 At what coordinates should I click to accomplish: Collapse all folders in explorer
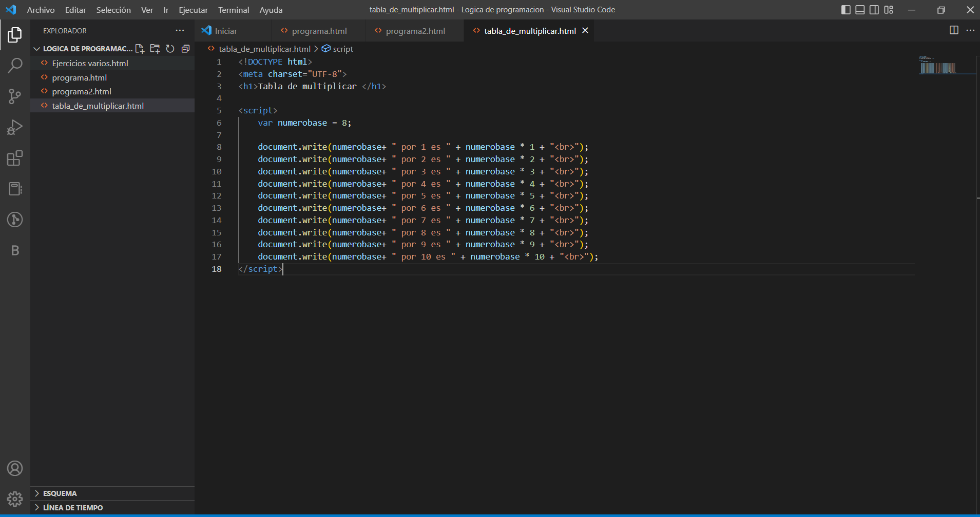(x=186, y=49)
